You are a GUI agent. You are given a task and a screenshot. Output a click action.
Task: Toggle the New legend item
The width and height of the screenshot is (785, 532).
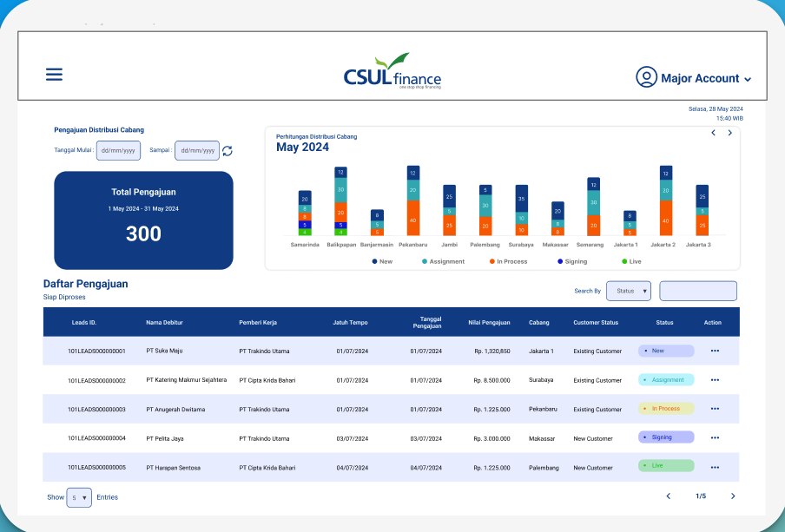click(x=382, y=261)
